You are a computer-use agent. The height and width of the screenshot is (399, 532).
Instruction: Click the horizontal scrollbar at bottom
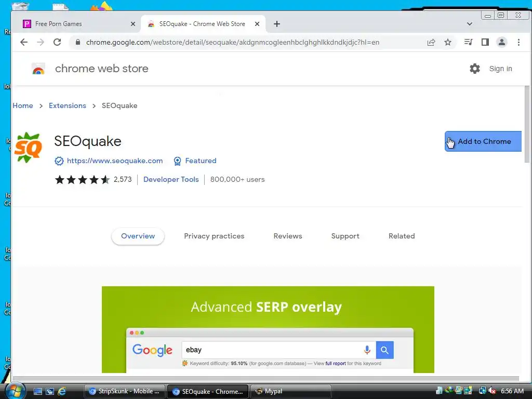click(x=265, y=378)
